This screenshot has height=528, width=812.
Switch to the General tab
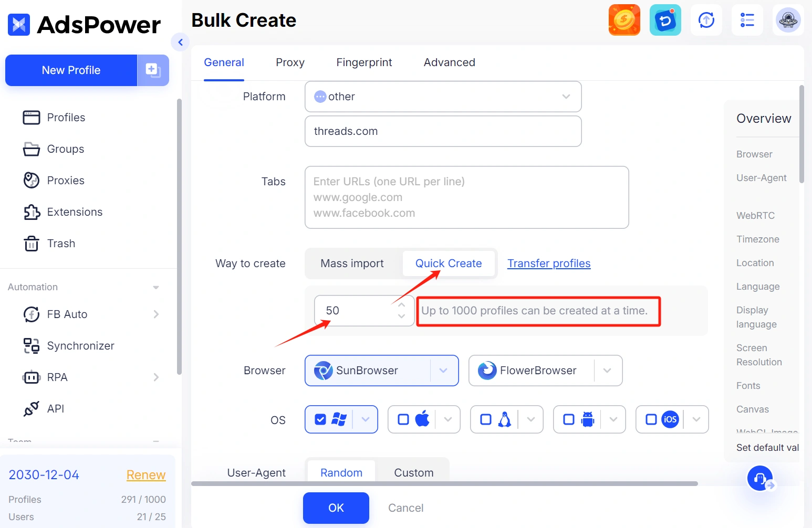224,62
